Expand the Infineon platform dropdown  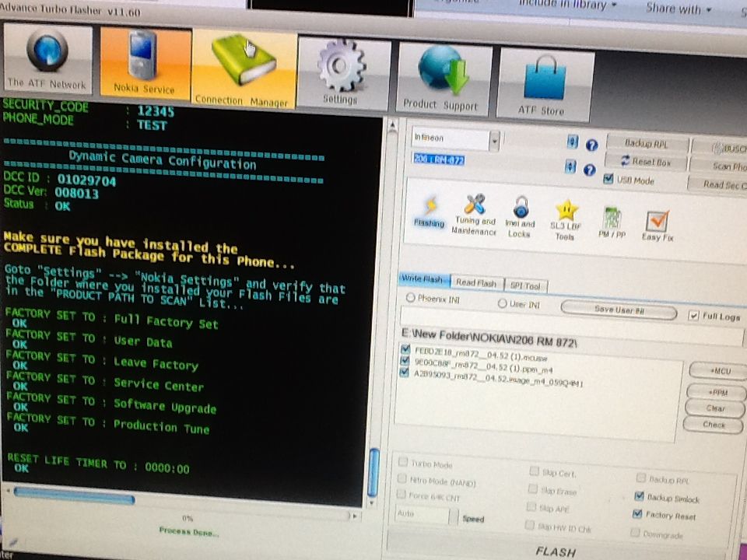point(494,140)
